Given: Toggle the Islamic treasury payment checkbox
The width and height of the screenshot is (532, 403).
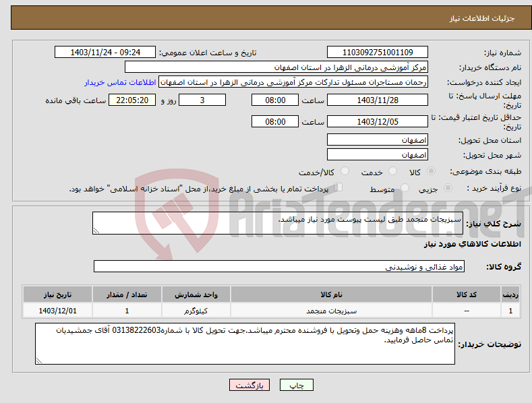Looking at the screenshot, I should [338, 187].
